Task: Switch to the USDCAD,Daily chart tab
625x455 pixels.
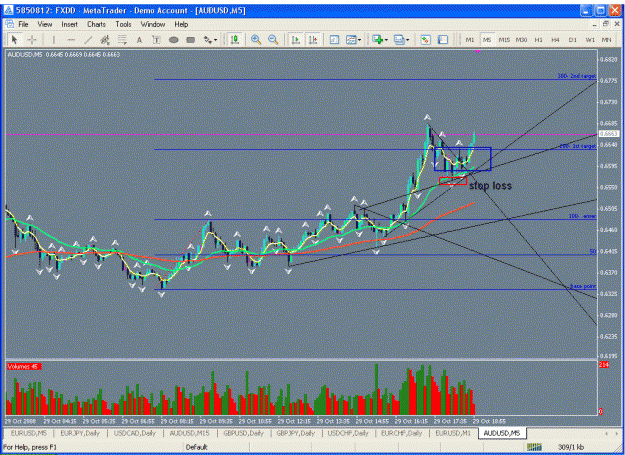Action: 135,433
